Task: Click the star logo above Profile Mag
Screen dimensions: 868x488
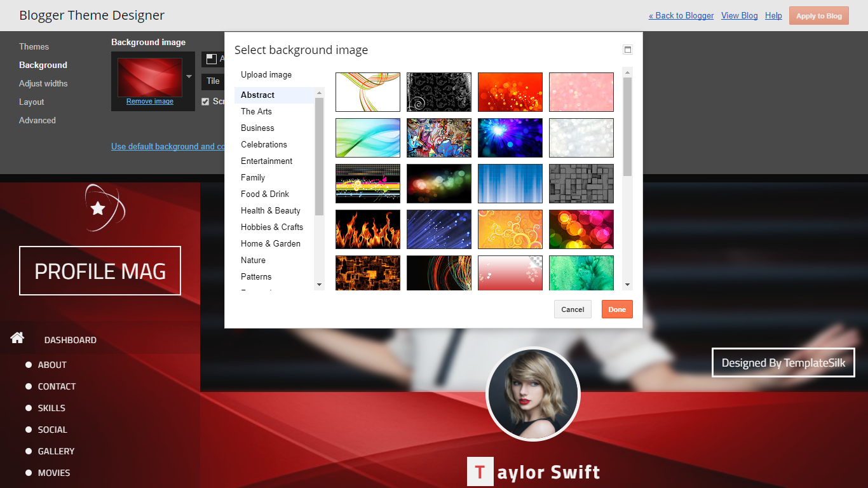Action: pyautogui.click(x=101, y=207)
